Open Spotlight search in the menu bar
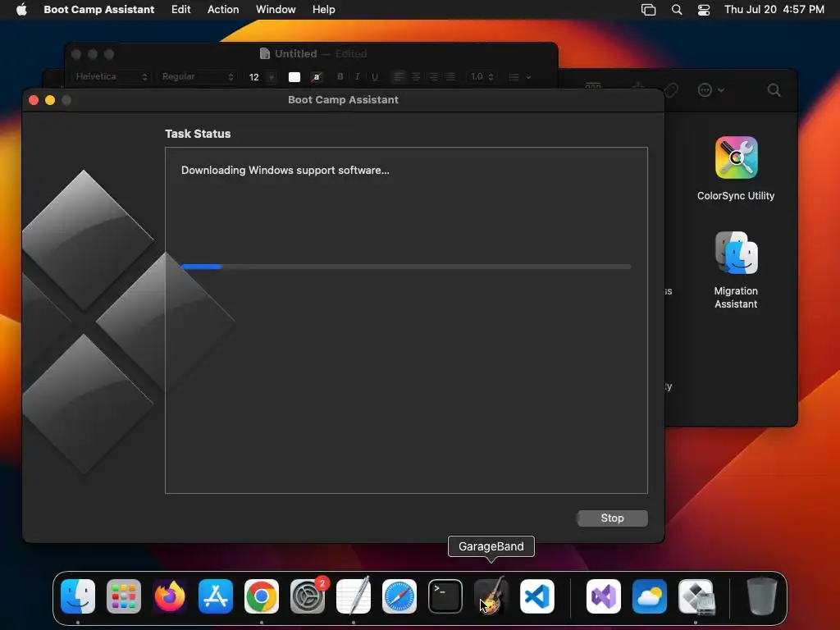 (x=677, y=10)
